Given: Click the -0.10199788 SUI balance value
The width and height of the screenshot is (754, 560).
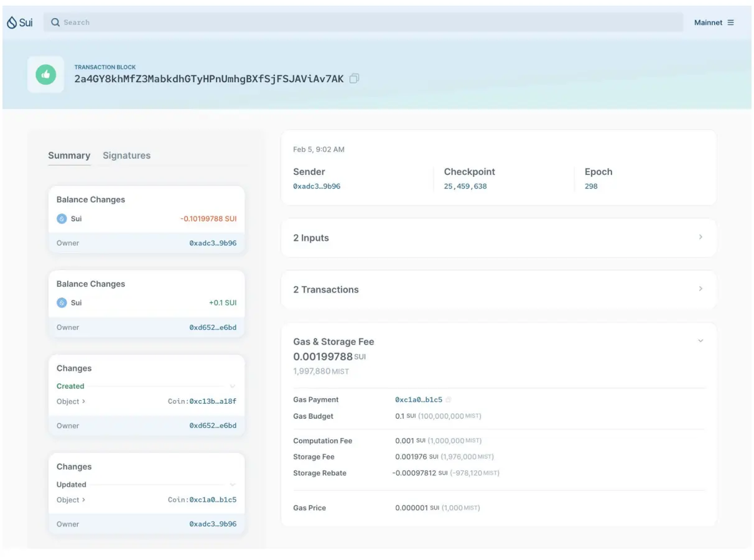Looking at the screenshot, I should [x=208, y=219].
